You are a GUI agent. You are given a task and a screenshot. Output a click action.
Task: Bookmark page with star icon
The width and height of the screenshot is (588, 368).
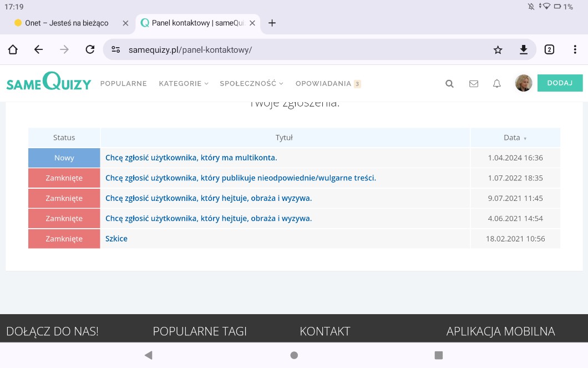(498, 49)
